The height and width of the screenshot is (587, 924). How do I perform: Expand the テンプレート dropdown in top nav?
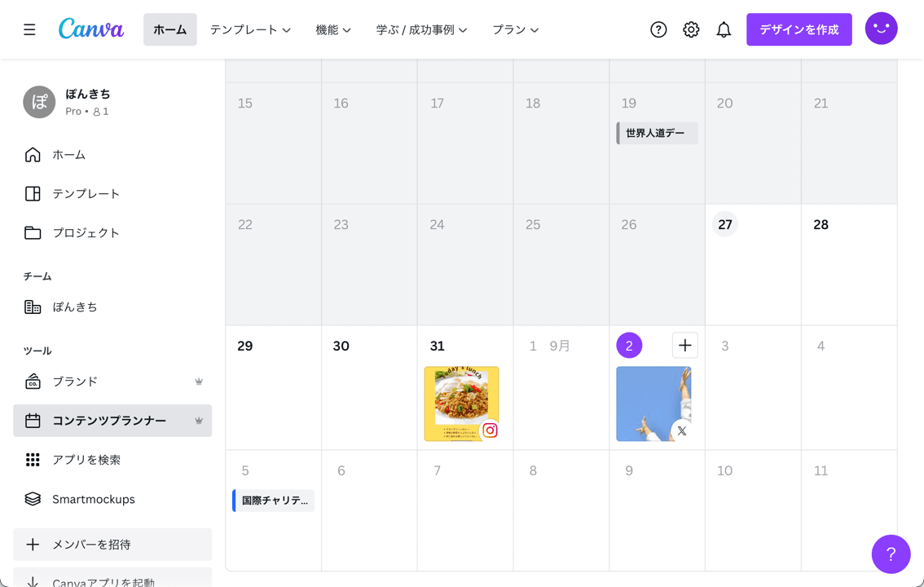250,29
